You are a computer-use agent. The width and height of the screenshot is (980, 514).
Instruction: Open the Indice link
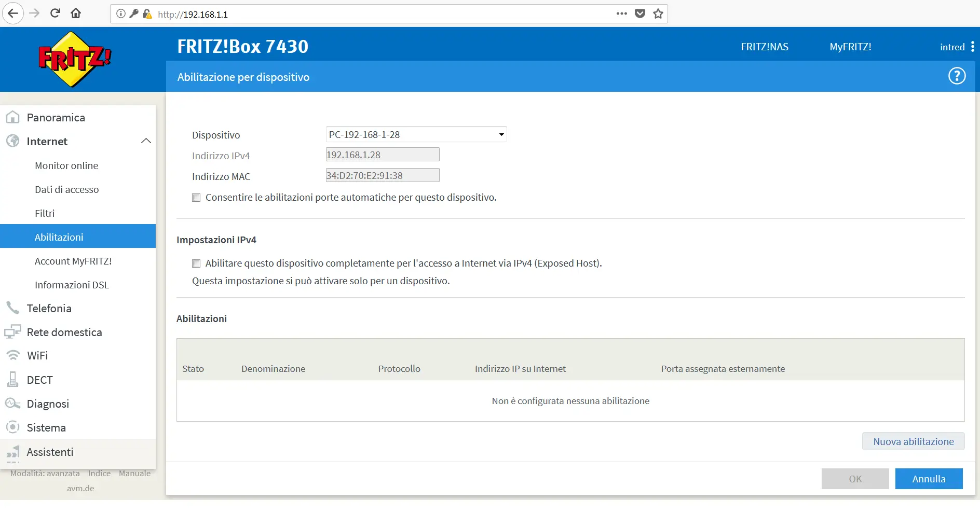(99, 473)
